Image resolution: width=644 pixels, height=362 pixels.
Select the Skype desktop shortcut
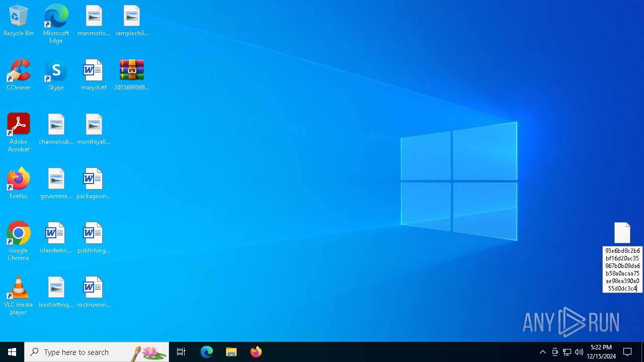tap(56, 75)
